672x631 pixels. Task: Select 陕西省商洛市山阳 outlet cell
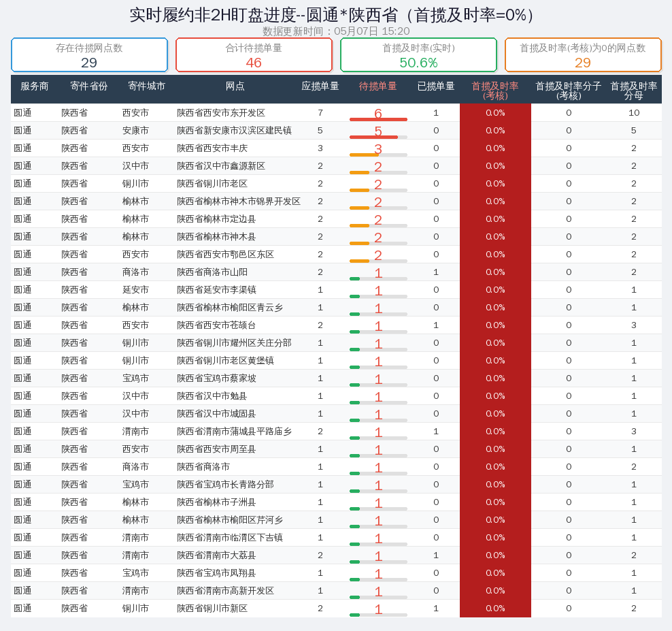coord(212,272)
